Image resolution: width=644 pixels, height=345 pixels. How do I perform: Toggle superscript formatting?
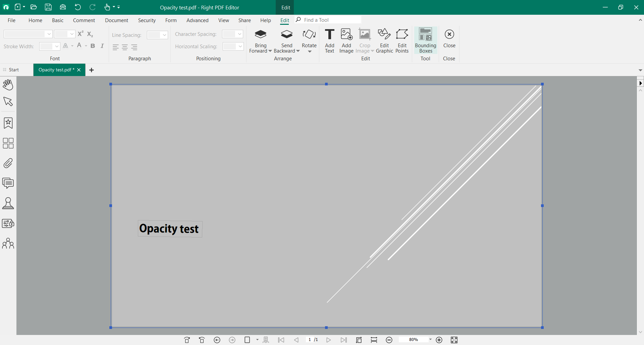(x=80, y=33)
